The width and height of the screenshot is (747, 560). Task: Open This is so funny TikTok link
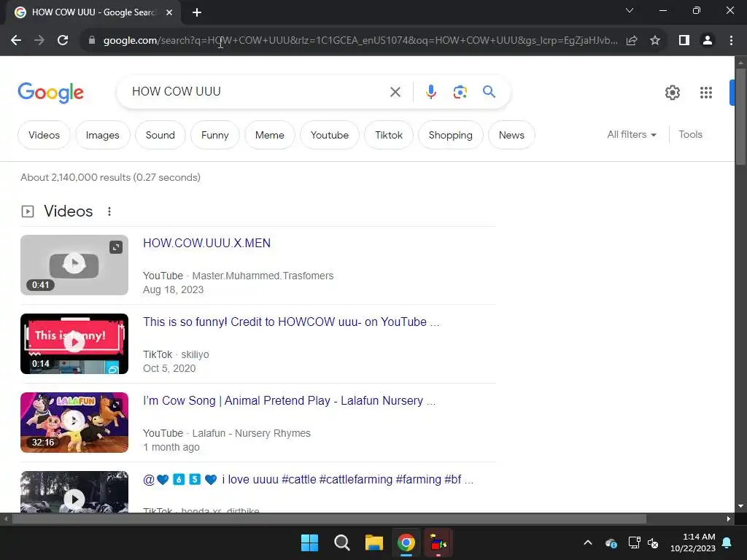pos(291,322)
